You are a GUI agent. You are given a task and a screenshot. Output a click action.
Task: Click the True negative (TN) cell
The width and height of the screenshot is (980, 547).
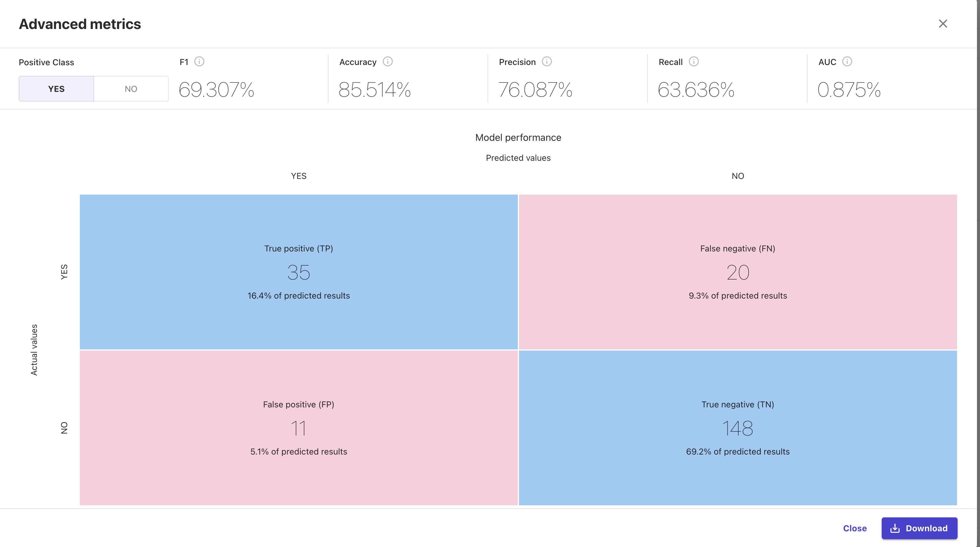point(737,428)
